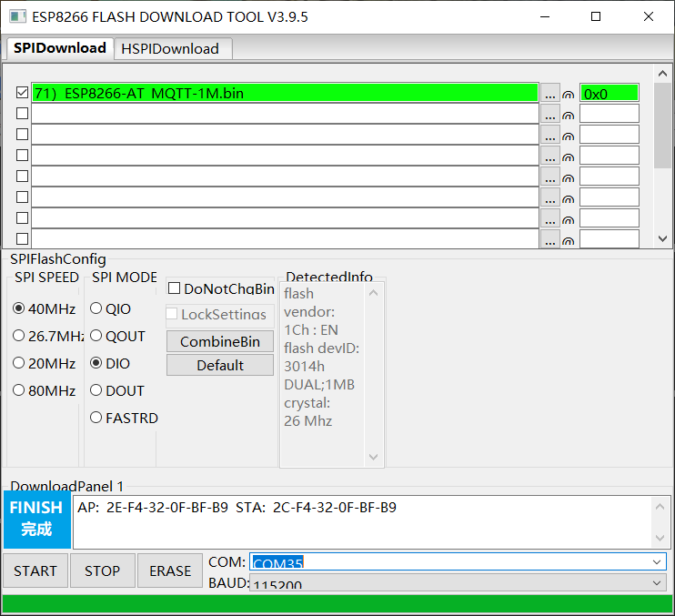This screenshot has height=616, width=675.
Task: Click browse button of third file row
Action: (549, 135)
